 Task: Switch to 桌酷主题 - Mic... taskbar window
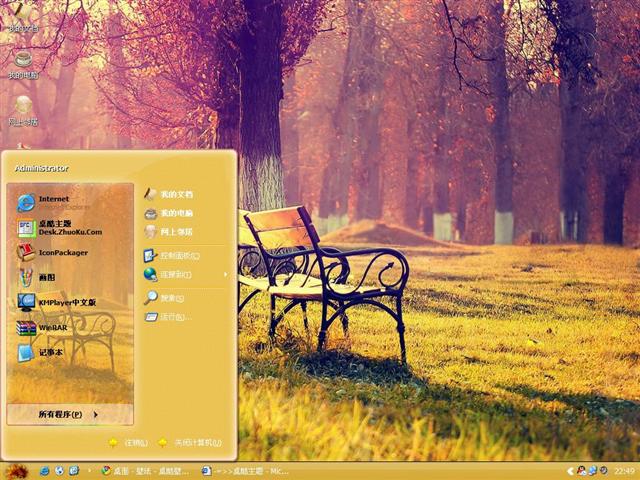pyautogui.click(x=246, y=471)
